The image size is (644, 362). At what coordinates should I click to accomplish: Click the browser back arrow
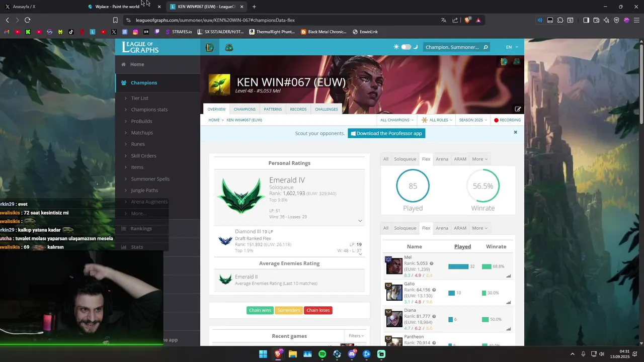7,20
